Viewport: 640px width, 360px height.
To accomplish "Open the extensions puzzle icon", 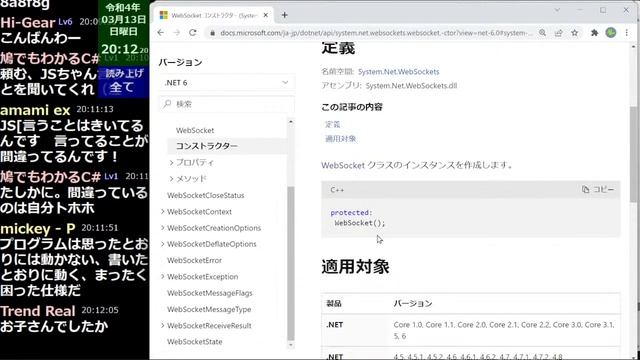I will coord(594,33).
